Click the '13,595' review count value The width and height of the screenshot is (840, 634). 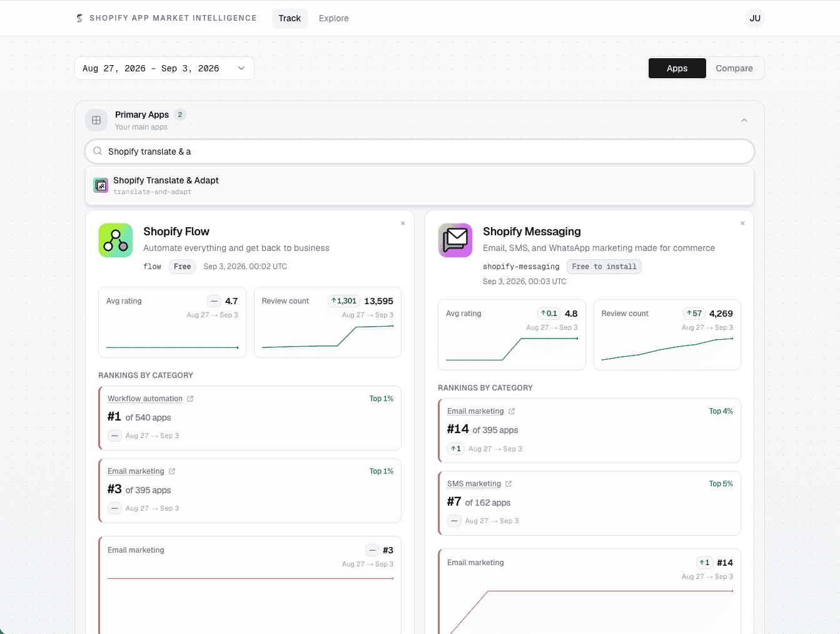click(379, 301)
